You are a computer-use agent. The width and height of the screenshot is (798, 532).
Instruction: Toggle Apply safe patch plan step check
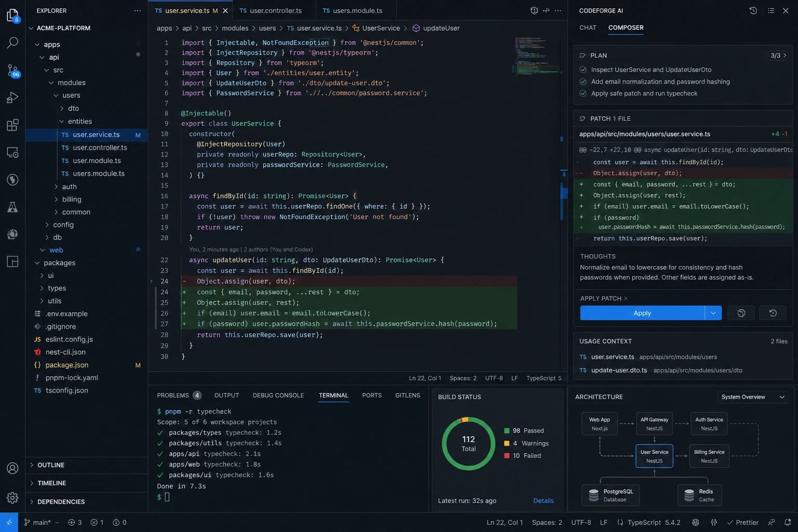(x=583, y=94)
